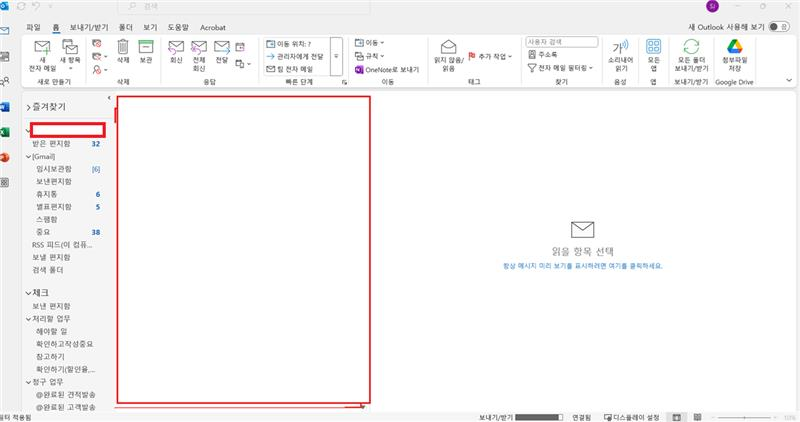Open the clean up conversation dropdown
The height and width of the screenshot is (422, 800).
click(x=99, y=56)
